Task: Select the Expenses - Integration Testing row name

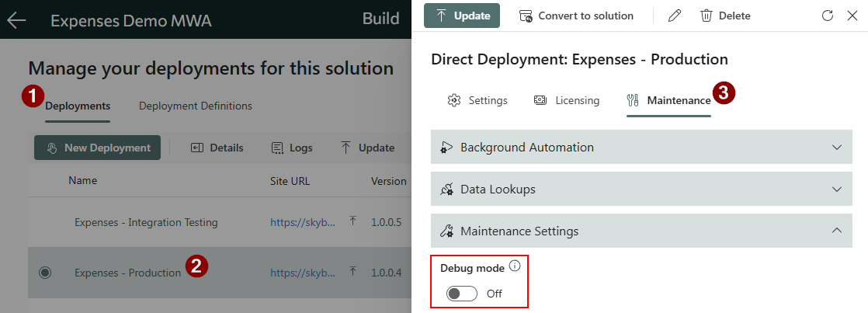Action: coord(146,222)
